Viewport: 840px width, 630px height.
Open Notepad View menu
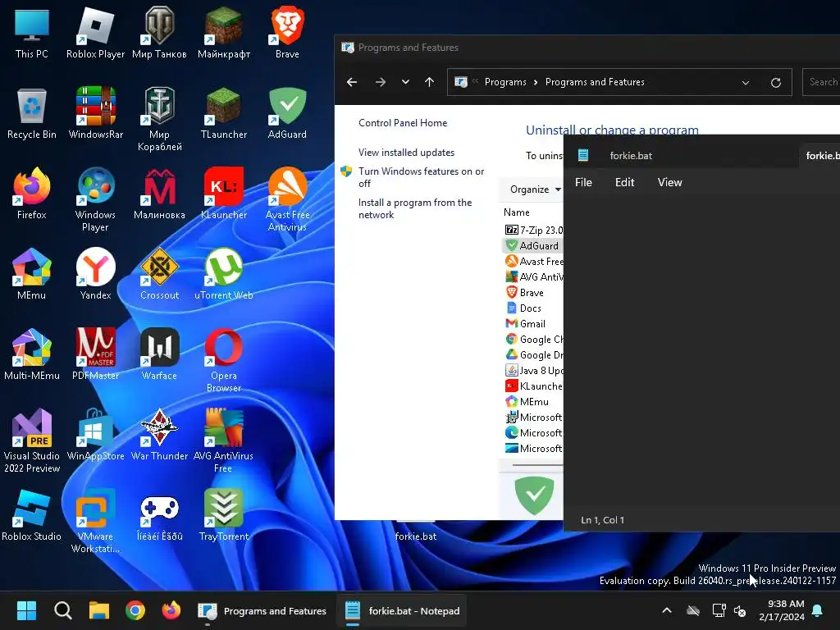(x=669, y=182)
